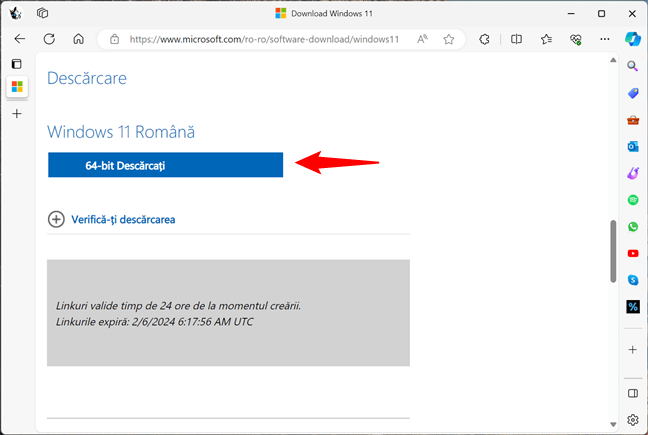The image size is (648, 435).
Task: Open Browser essentials heart icon
Action: [x=576, y=39]
